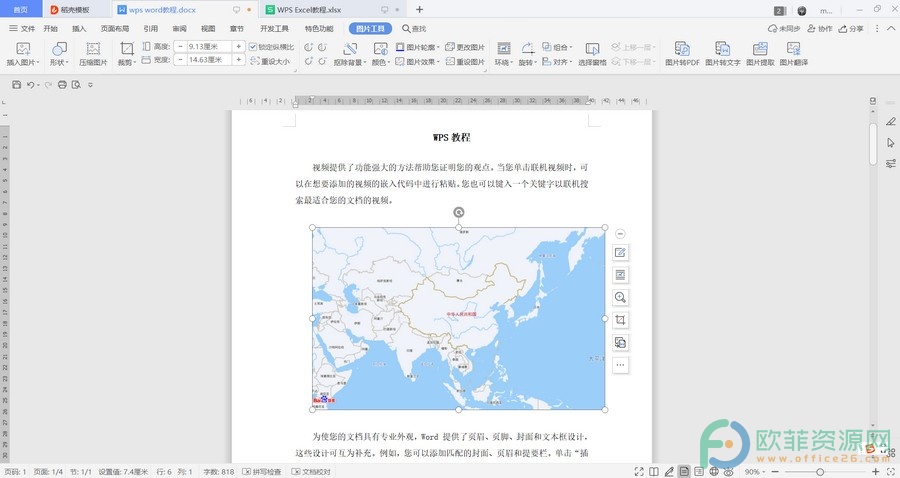Click Picture Translate (图片翻译) icon
This screenshot has height=478, width=900.
tap(793, 49)
